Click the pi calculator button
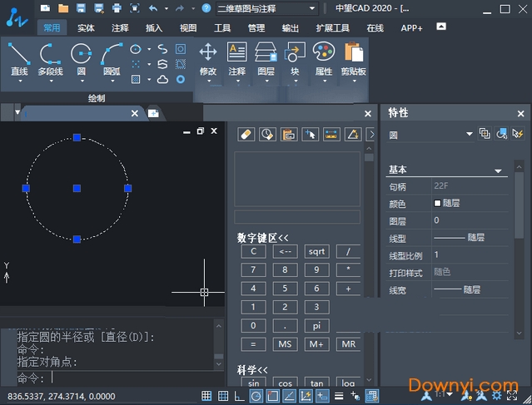The image size is (532, 405). 316,326
